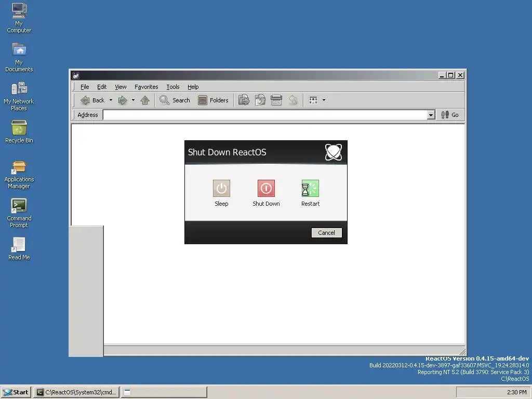Open the Favorites menu
This screenshot has width=532, height=399.
point(146,87)
